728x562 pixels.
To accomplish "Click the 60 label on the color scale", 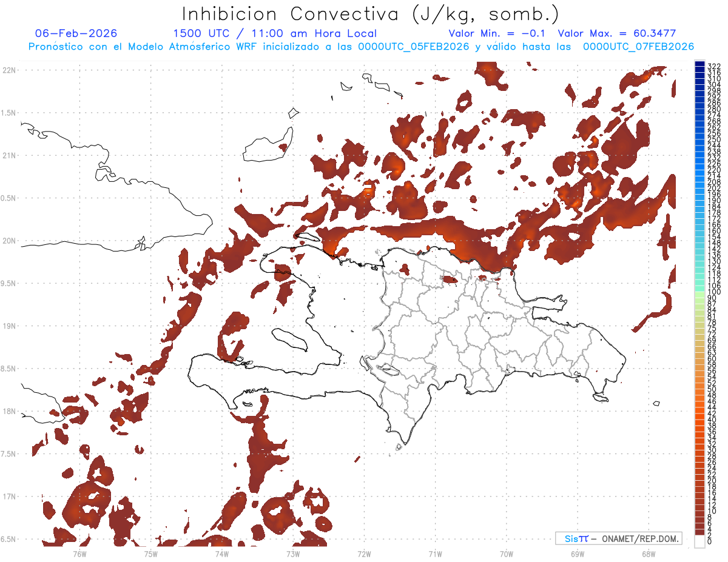I will [x=712, y=358].
